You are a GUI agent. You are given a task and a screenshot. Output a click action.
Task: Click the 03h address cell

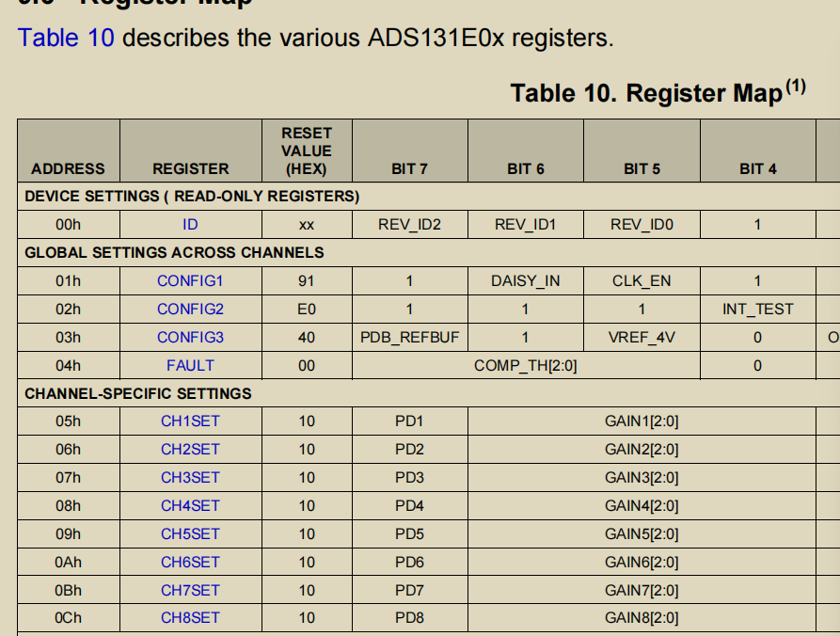tap(68, 338)
